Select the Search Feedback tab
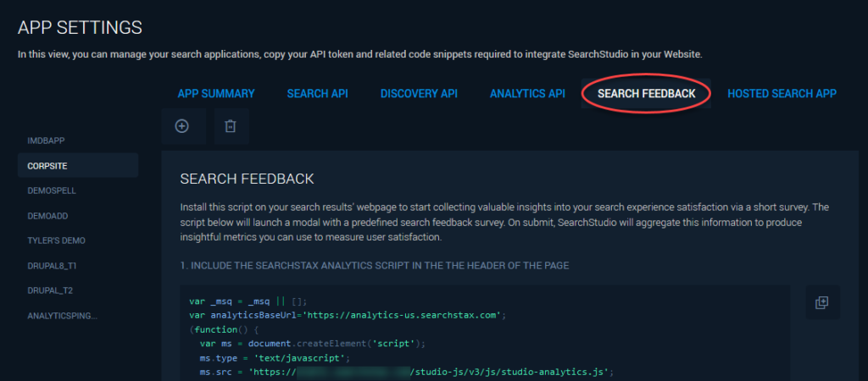 coord(646,93)
